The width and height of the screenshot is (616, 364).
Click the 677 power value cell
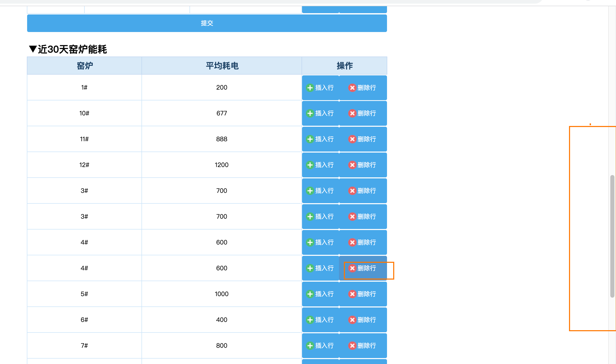pos(222,113)
